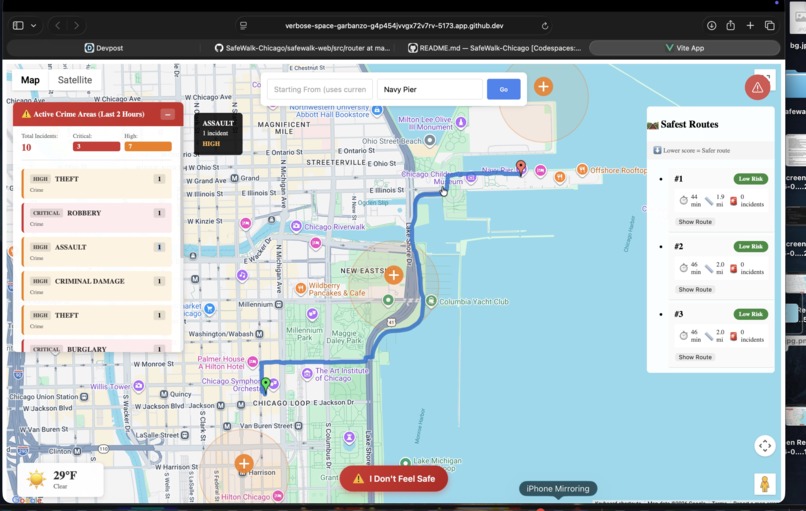Click the Ohio Street Beach pin

430,140
